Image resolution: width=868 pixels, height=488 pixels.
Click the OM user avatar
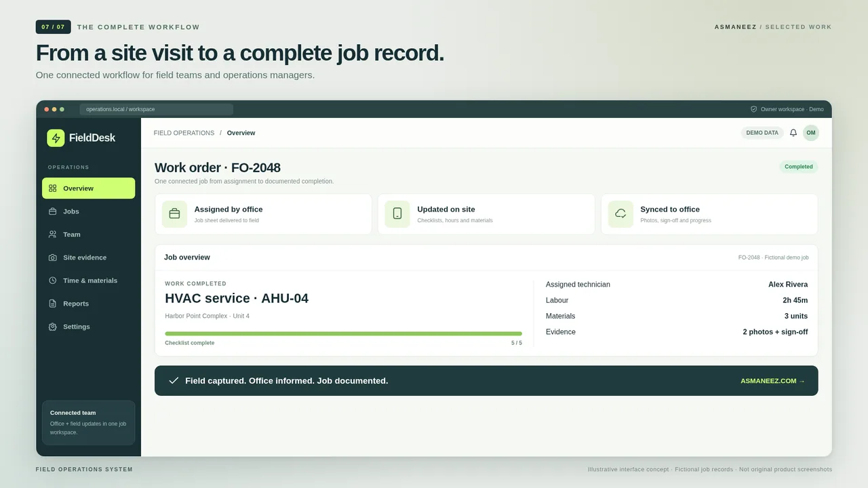(811, 133)
